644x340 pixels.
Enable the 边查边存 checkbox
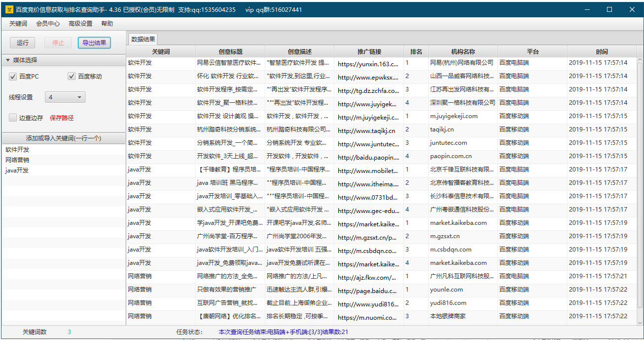tap(13, 118)
